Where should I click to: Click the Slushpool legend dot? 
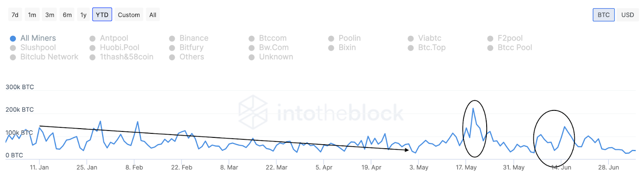click(x=13, y=48)
